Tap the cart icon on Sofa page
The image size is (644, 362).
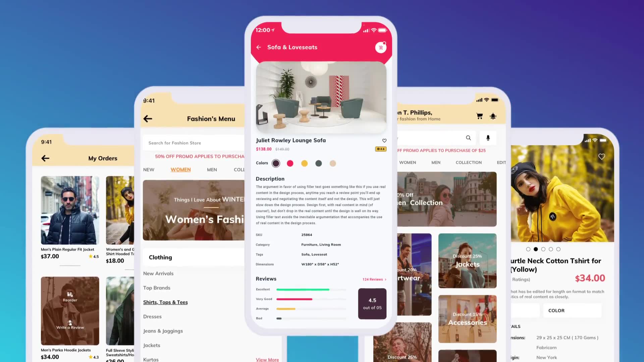coord(381,47)
